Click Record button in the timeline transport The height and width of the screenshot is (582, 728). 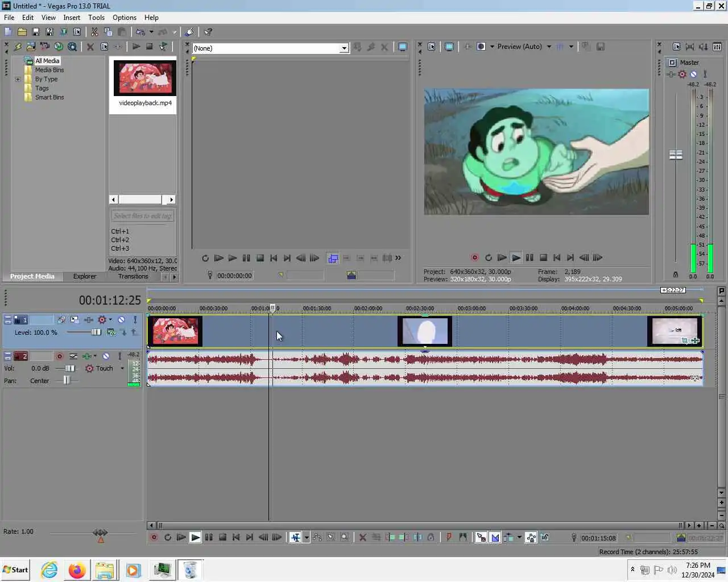(154, 537)
